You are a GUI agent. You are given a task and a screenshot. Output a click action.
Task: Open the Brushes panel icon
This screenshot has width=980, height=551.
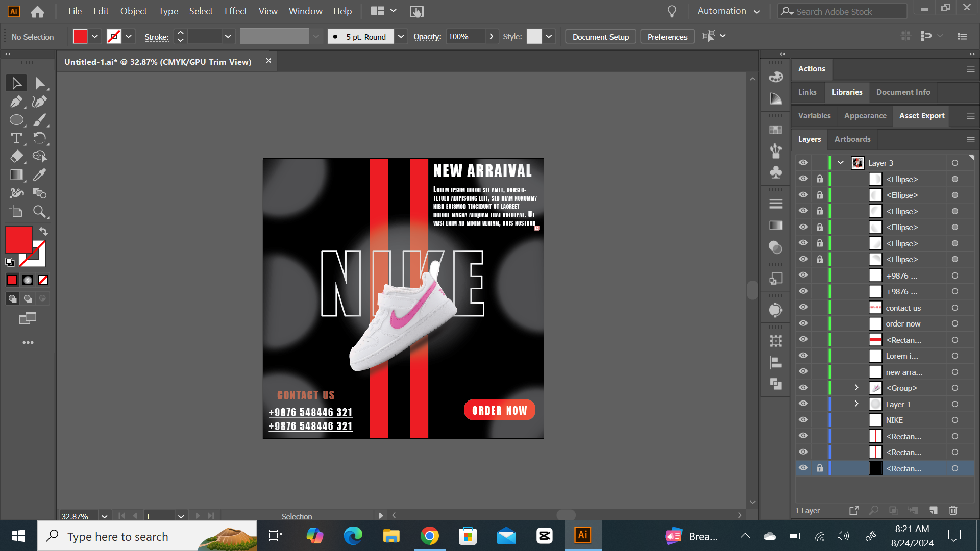776,151
